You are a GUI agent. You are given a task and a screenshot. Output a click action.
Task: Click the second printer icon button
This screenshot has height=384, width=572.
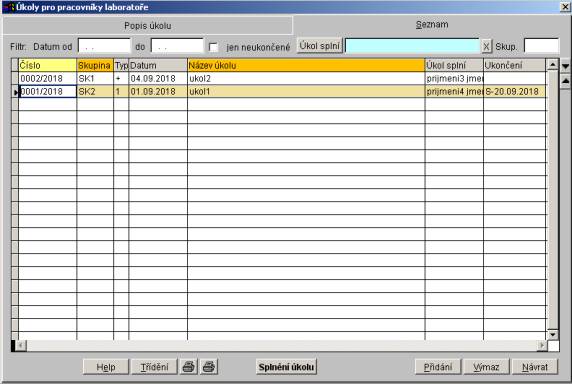click(209, 366)
